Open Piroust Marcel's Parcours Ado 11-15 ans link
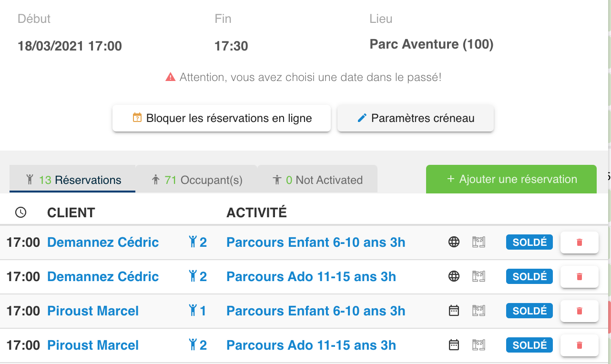Screen dimensions: 611x364 tap(311, 345)
